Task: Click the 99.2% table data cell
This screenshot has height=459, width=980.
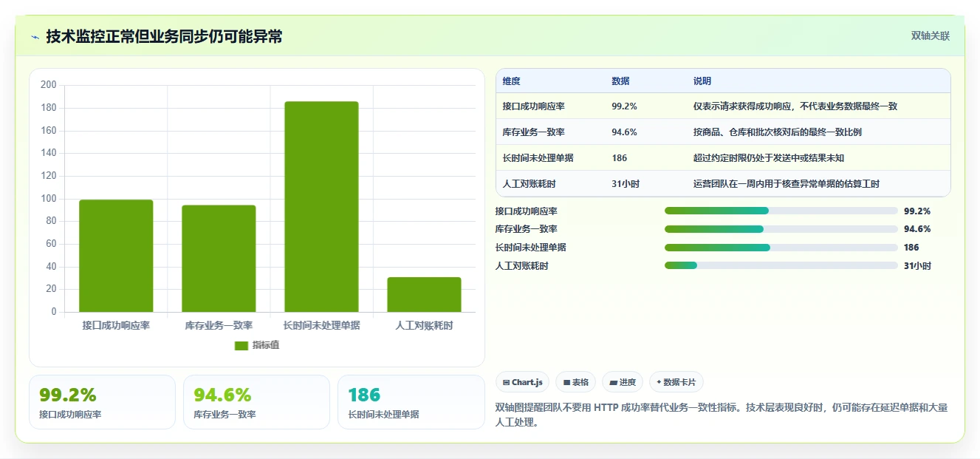Action: click(624, 106)
